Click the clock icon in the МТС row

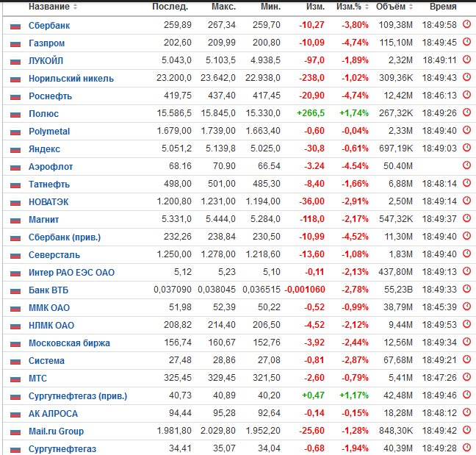467,376
